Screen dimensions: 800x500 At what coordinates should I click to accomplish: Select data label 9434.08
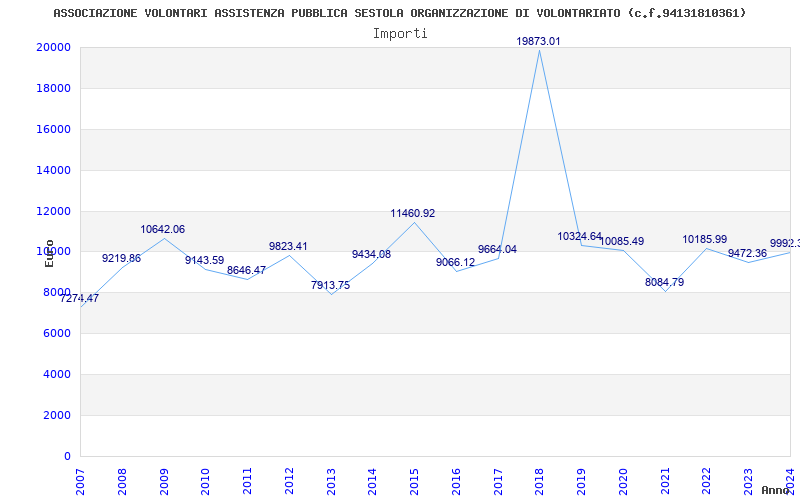coord(371,254)
